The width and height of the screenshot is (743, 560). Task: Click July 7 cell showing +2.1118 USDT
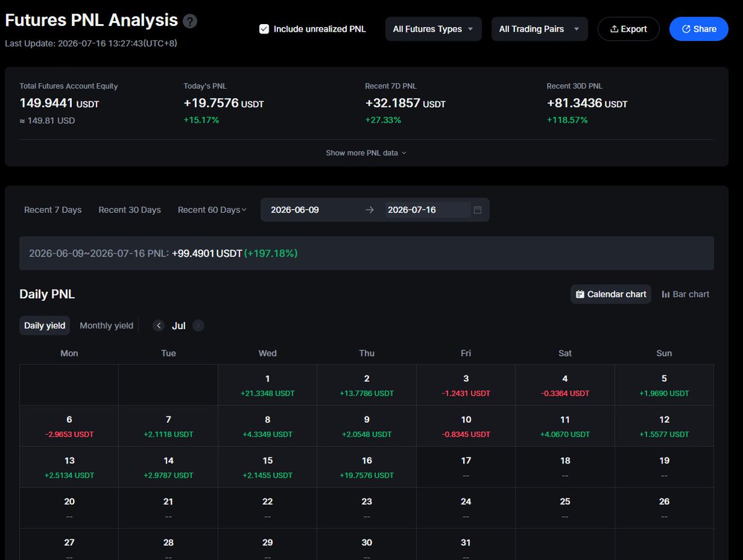click(168, 426)
